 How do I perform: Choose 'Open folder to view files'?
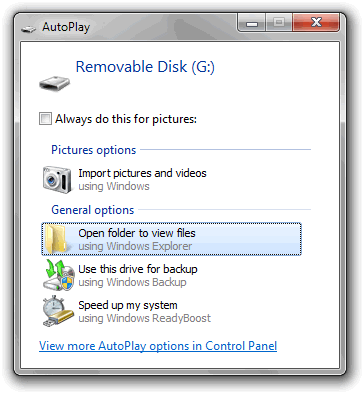tap(172, 239)
